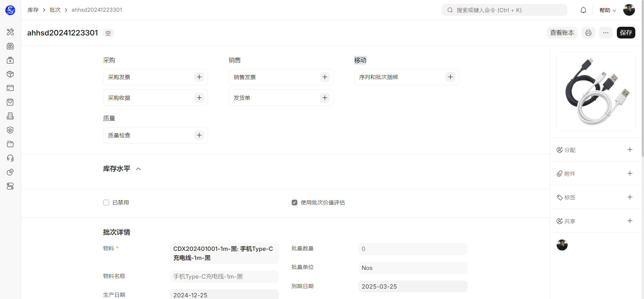Click the user avatar in right sidebar
This screenshot has height=299, width=644.
[x=562, y=245]
